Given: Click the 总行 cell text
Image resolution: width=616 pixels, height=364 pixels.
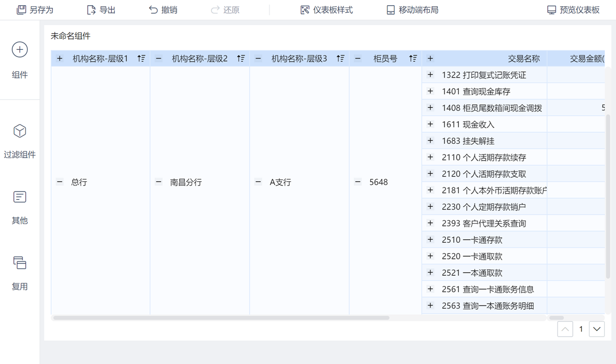Looking at the screenshot, I should tap(79, 182).
